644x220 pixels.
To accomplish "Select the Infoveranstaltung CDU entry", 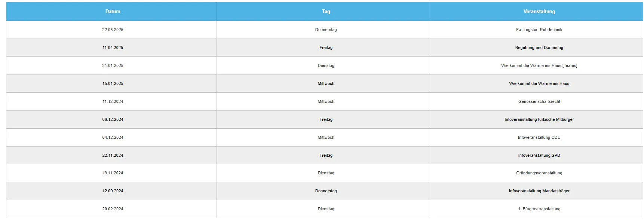I will pos(539,138).
